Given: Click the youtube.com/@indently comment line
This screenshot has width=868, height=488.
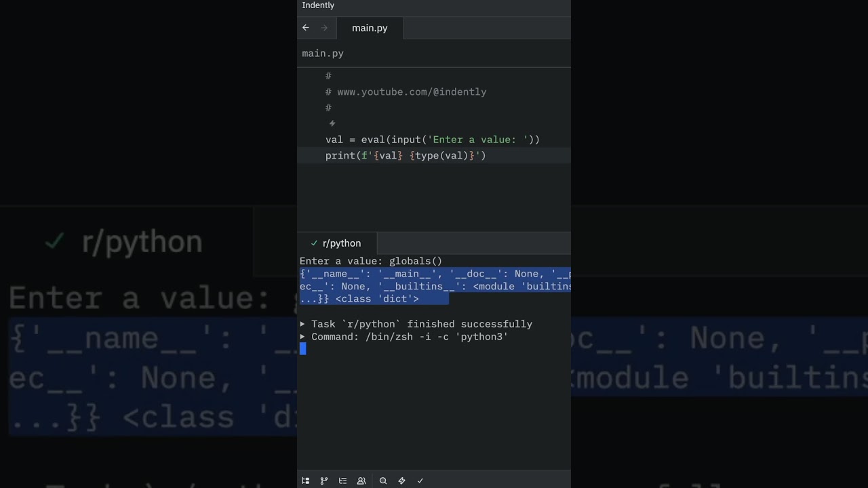Looking at the screenshot, I should click(406, 92).
